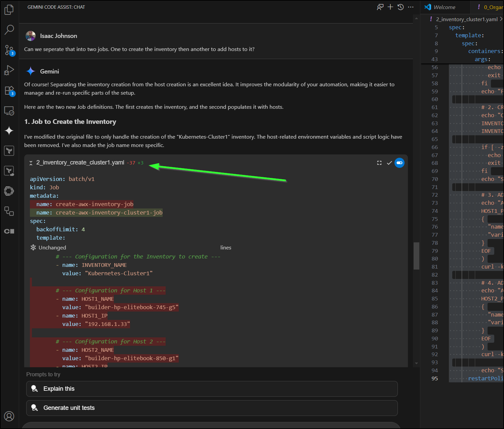Click the Generate unit tests prompt suggestion

click(212, 408)
